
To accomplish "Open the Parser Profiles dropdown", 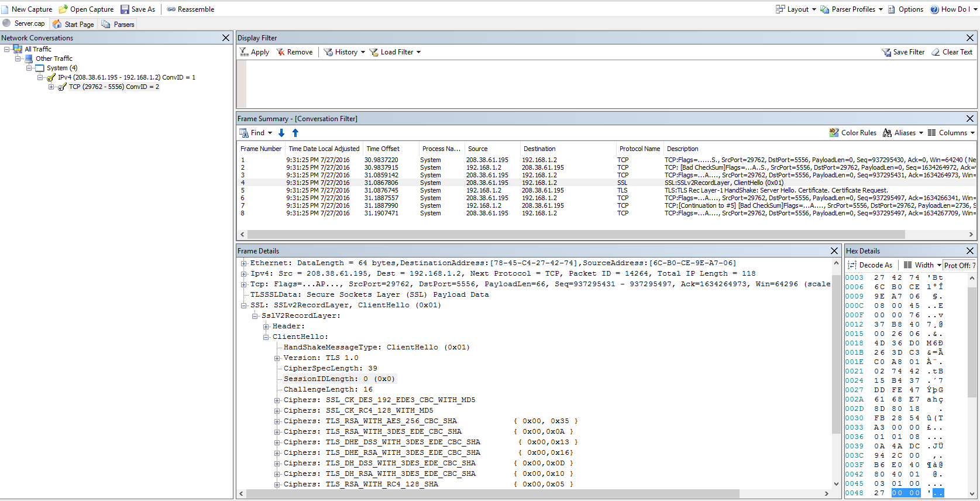I will click(x=851, y=9).
